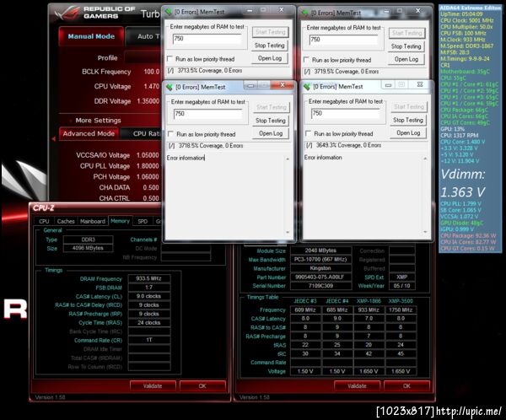Screen dimensions: 506x420
Task: Open Log in 3649.3% coverage MemTest
Action: [x=408, y=133]
